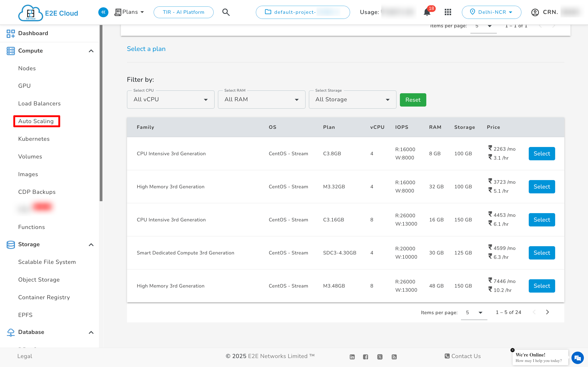Image resolution: width=588 pixels, height=367 pixels.
Task: Open the search magnifier icon
Action: [226, 12]
